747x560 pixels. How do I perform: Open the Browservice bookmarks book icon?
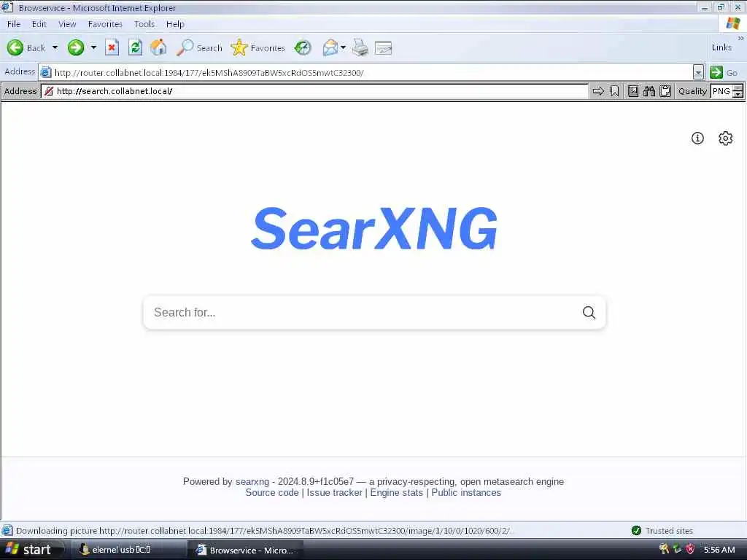coord(633,91)
